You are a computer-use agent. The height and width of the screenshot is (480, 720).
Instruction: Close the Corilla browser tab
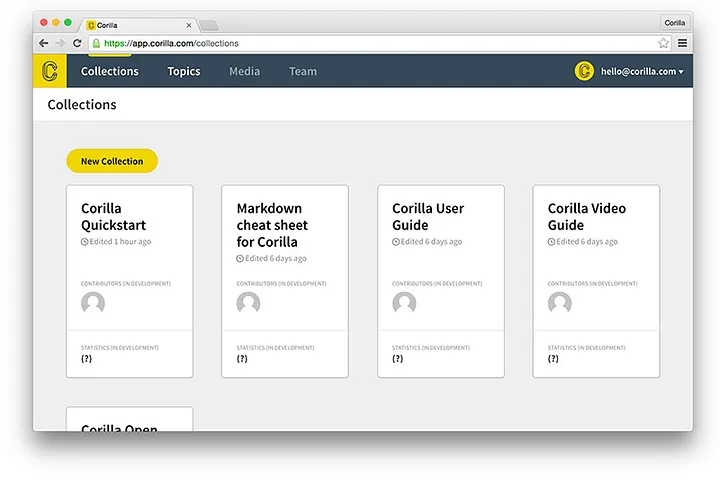pyautogui.click(x=189, y=26)
